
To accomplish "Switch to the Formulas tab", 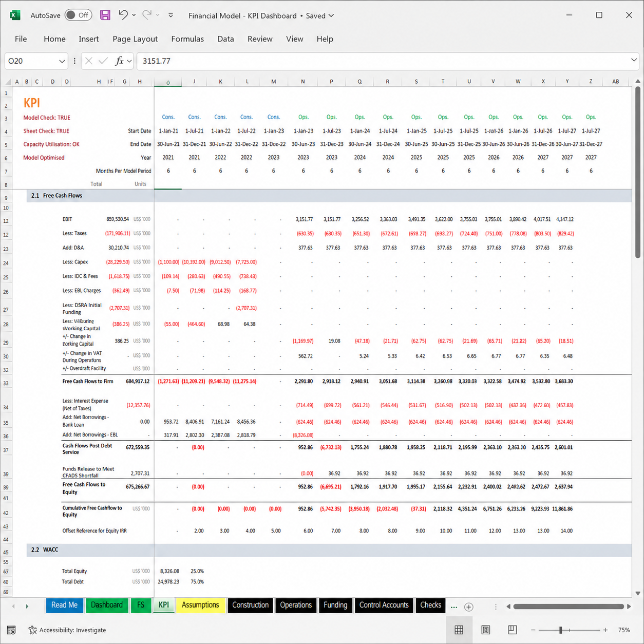I will click(x=187, y=39).
